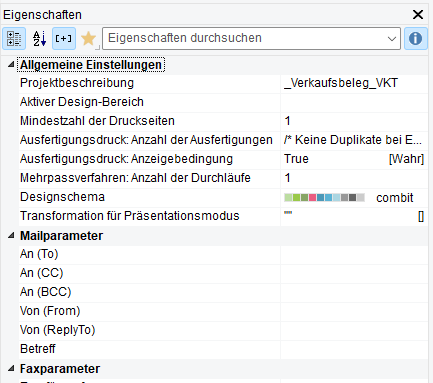This screenshot has height=383, width=433.
Task: Select the Betreff property
Action: [38, 349]
